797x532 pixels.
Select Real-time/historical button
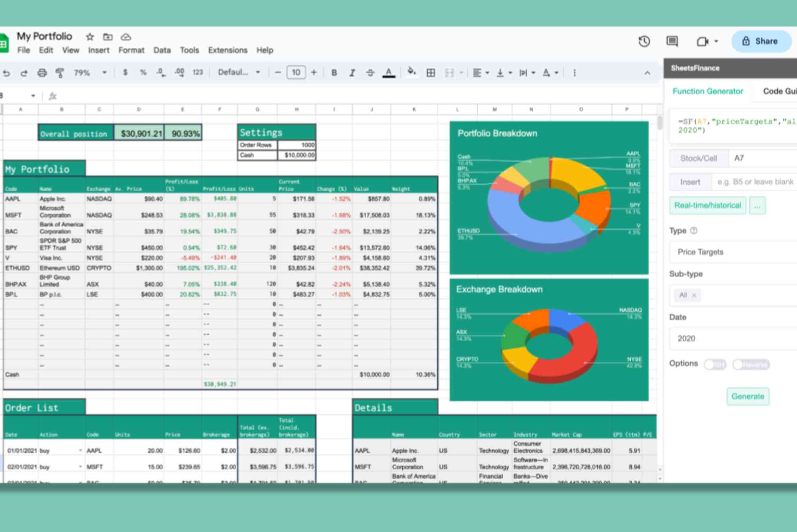(708, 206)
